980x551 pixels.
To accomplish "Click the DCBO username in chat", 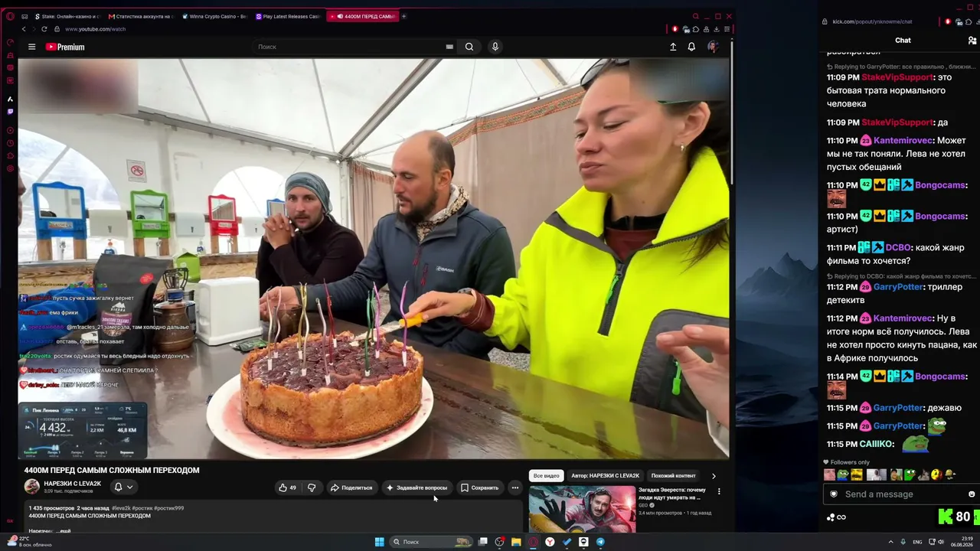I will pyautogui.click(x=898, y=248).
